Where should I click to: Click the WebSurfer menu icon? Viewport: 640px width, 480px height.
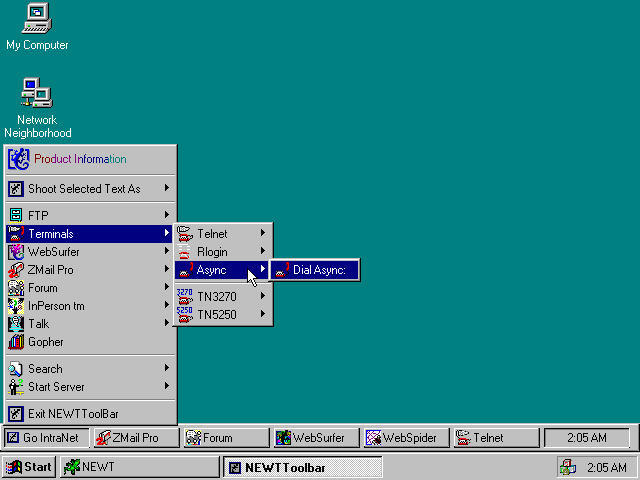click(x=16, y=252)
